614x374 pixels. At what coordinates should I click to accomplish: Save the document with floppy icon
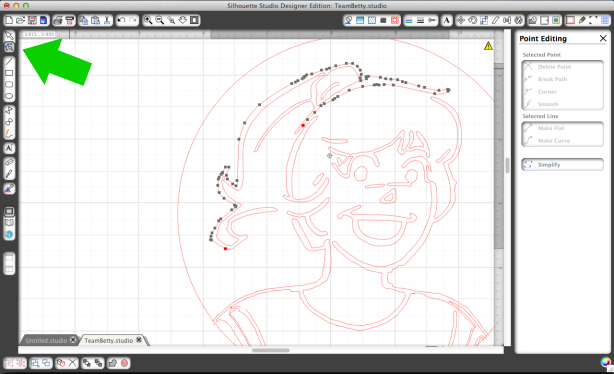click(32, 20)
